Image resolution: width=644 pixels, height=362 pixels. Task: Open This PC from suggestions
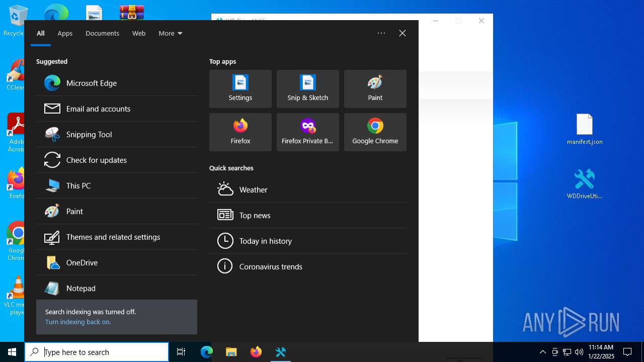tap(117, 186)
